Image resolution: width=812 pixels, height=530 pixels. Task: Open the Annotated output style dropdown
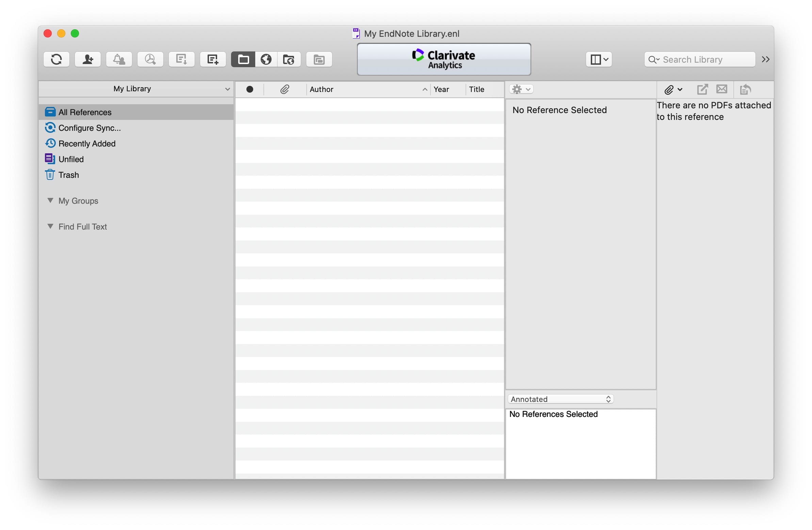560,399
